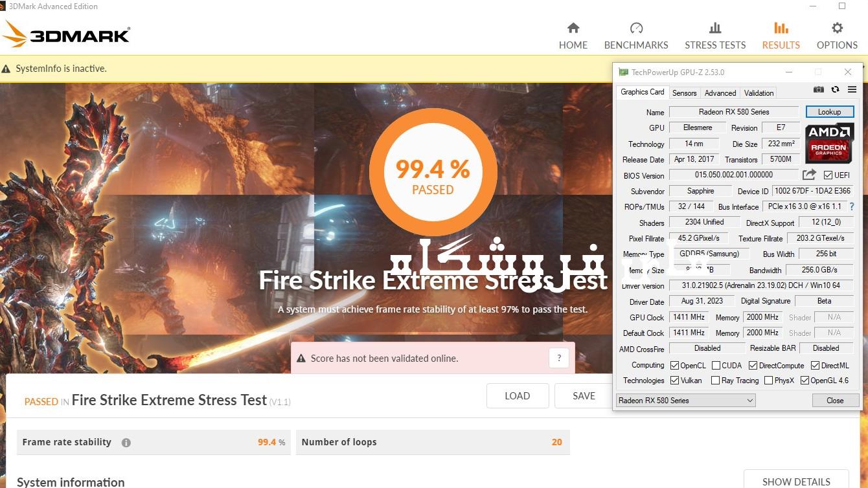
Task: Open the BENCHMARKS section in 3DMark
Action: tap(636, 36)
